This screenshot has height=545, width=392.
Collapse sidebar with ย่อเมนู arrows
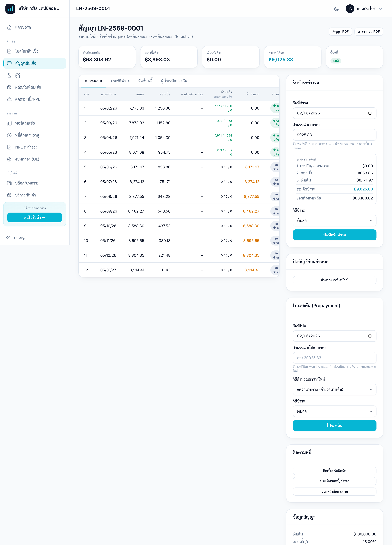click(x=8, y=238)
